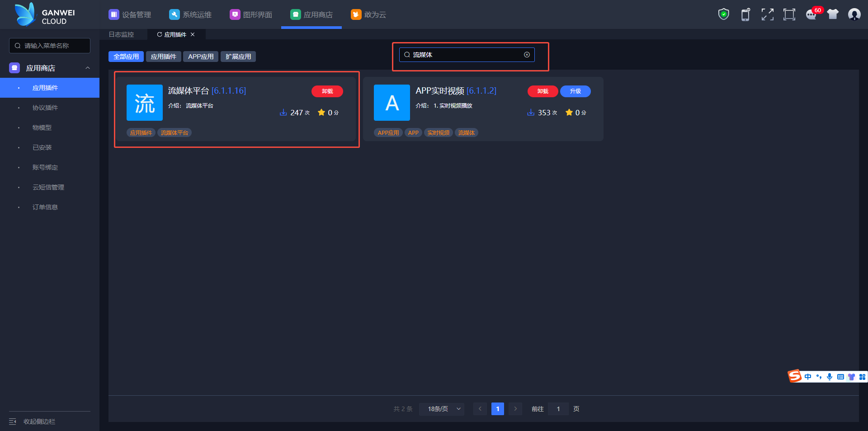Refresh the 应用插件 tab using its reload icon
This screenshot has height=431, width=868.
tap(159, 34)
